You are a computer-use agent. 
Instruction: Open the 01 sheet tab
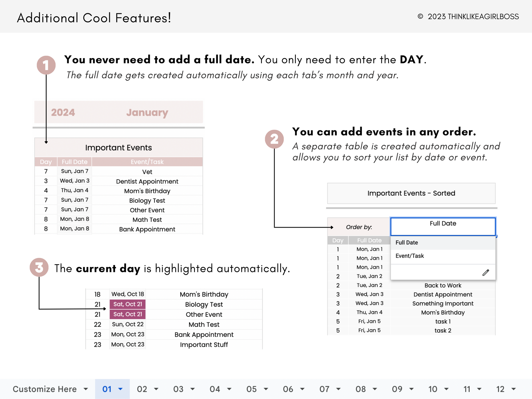coord(107,389)
